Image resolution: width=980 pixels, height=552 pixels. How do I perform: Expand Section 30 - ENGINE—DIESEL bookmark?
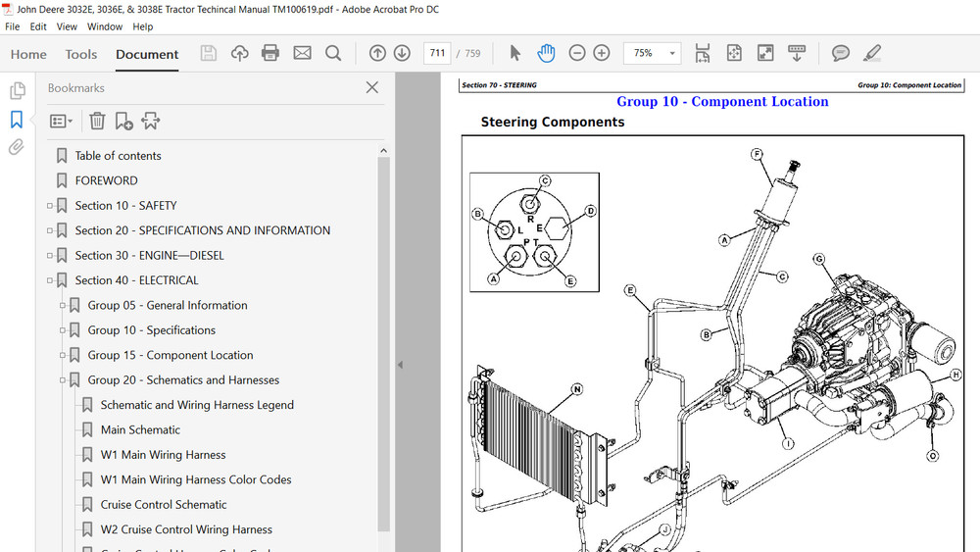pyautogui.click(x=50, y=255)
